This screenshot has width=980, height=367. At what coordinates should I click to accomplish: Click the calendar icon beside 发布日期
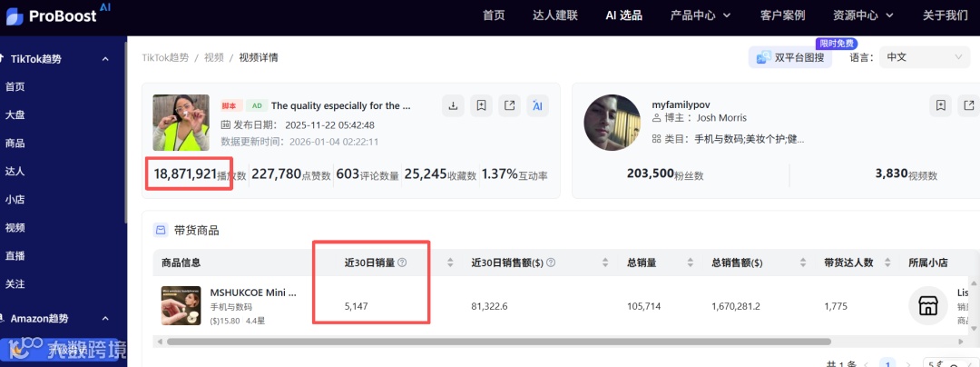(226, 125)
